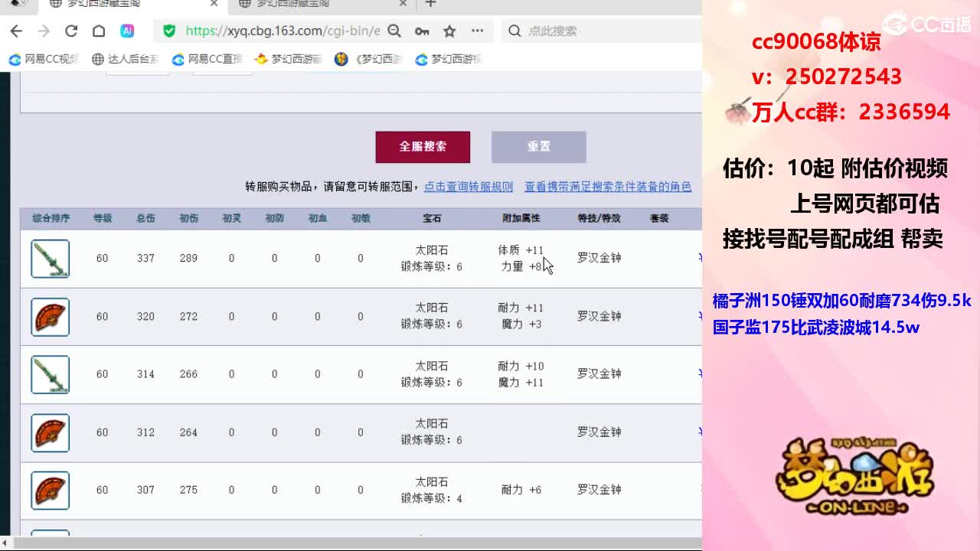Sort results by 综合排序 column header
This screenshot has width=980, height=551.
(x=51, y=218)
